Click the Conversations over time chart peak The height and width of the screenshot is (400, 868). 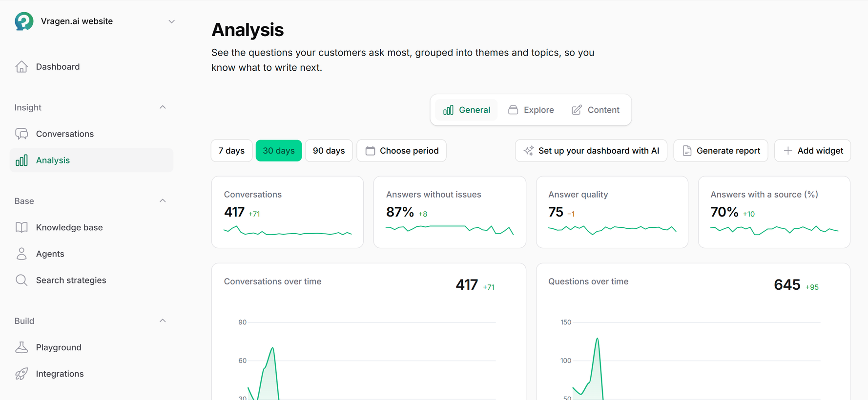[272, 348]
